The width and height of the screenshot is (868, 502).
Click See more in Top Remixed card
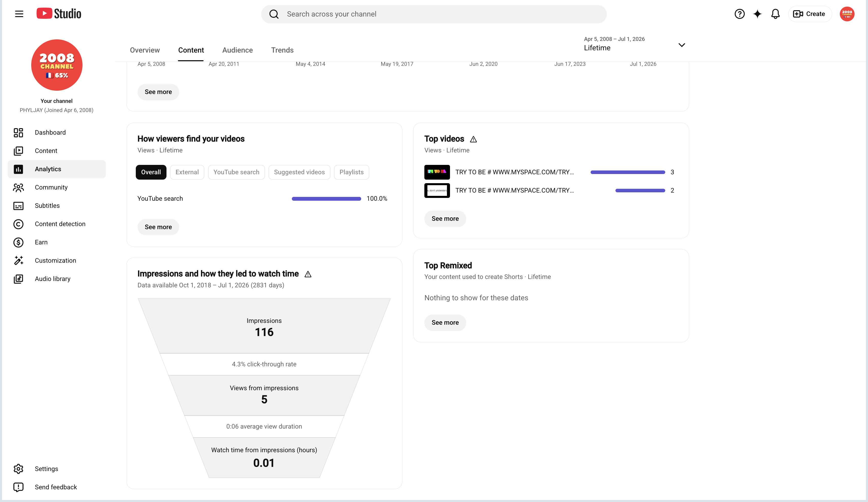[445, 322]
